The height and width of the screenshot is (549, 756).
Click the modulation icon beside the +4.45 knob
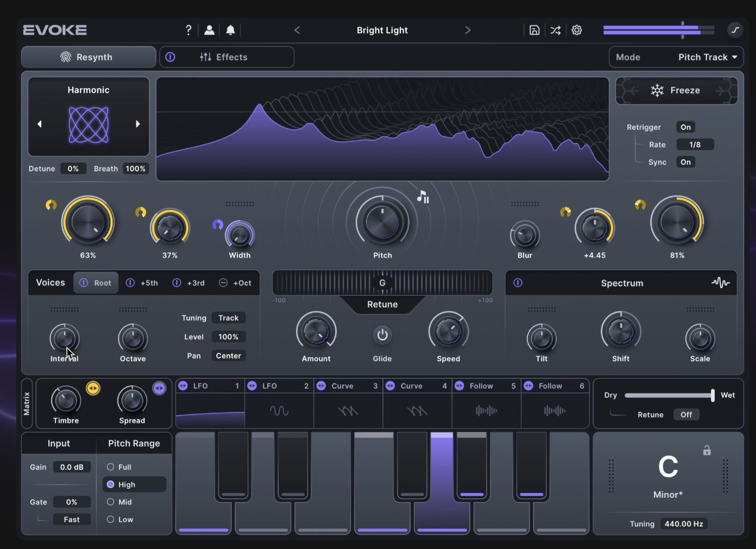(x=565, y=212)
